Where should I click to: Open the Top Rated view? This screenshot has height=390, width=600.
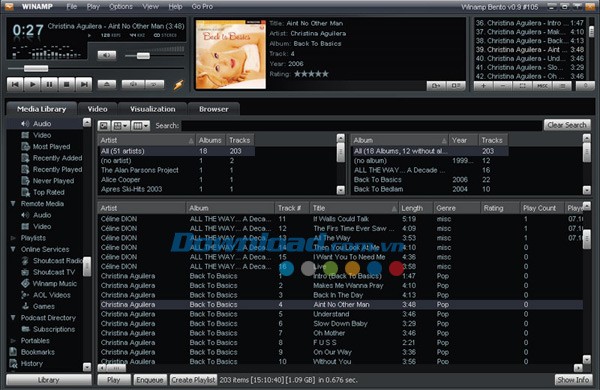tap(49, 193)
